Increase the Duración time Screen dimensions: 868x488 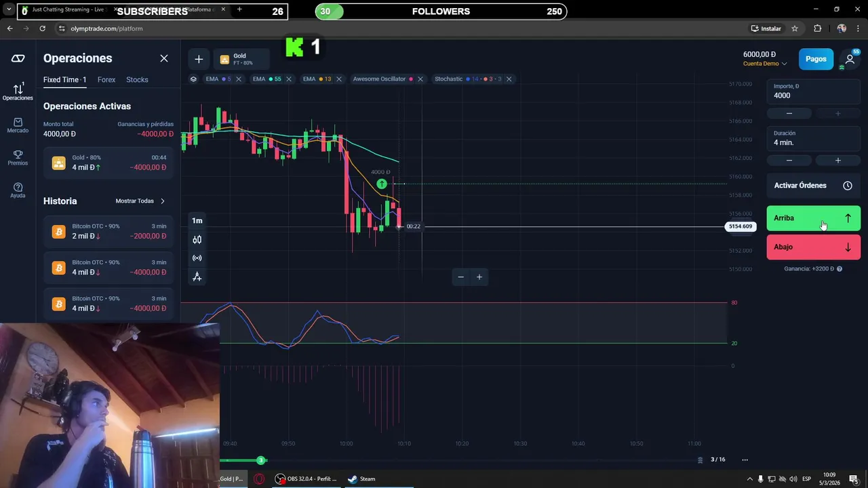[838, 160]
